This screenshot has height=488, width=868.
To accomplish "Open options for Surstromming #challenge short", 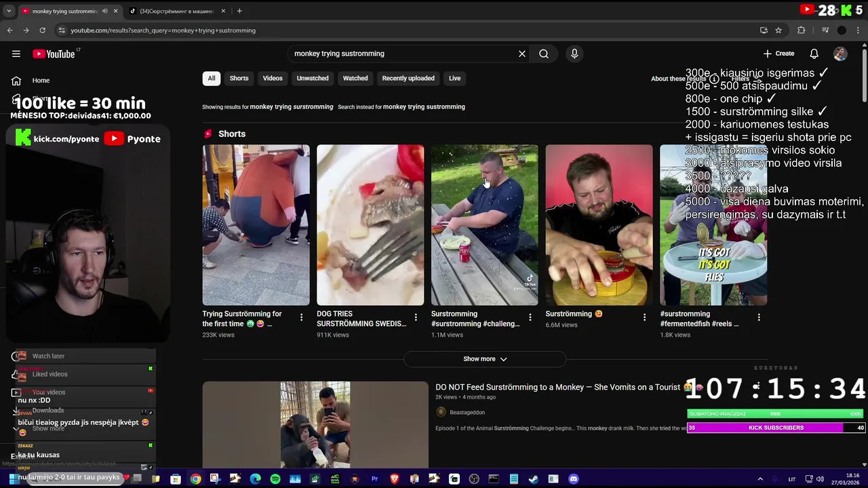I will 530,317.
